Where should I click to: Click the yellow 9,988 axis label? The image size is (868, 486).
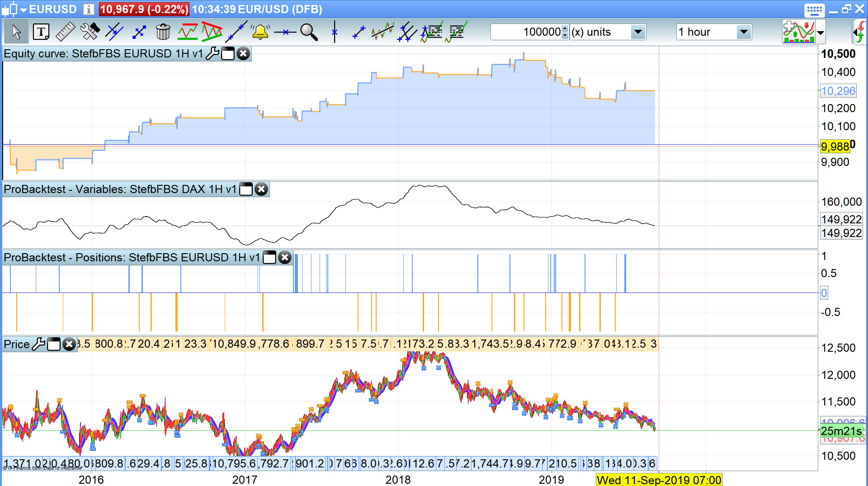pyautogui.click(x=835, y=146)
